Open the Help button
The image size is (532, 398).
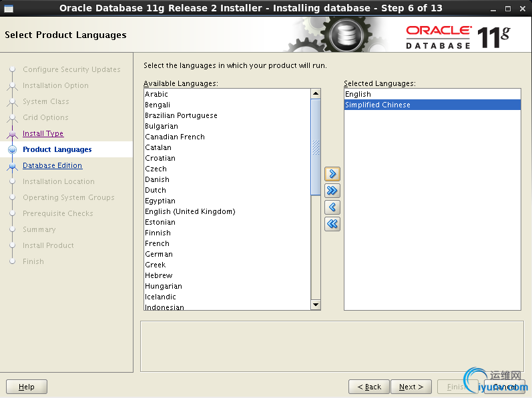pyautogui.click(x=27, y=387)
